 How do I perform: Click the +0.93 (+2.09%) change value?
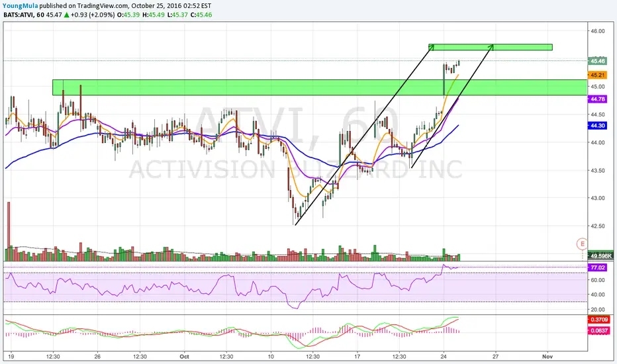coord(93,15)
